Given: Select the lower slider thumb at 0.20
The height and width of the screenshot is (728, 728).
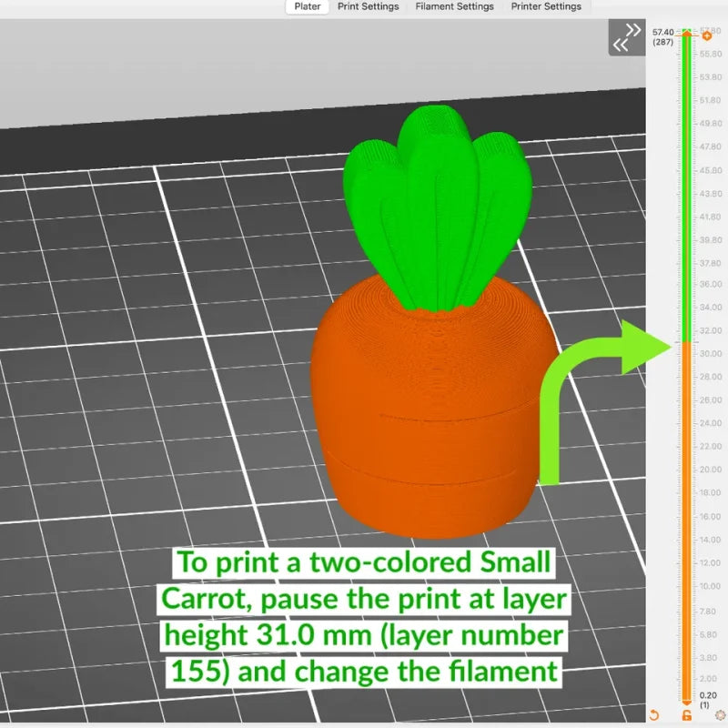Looking at the screenshot, I should [687, 703].
